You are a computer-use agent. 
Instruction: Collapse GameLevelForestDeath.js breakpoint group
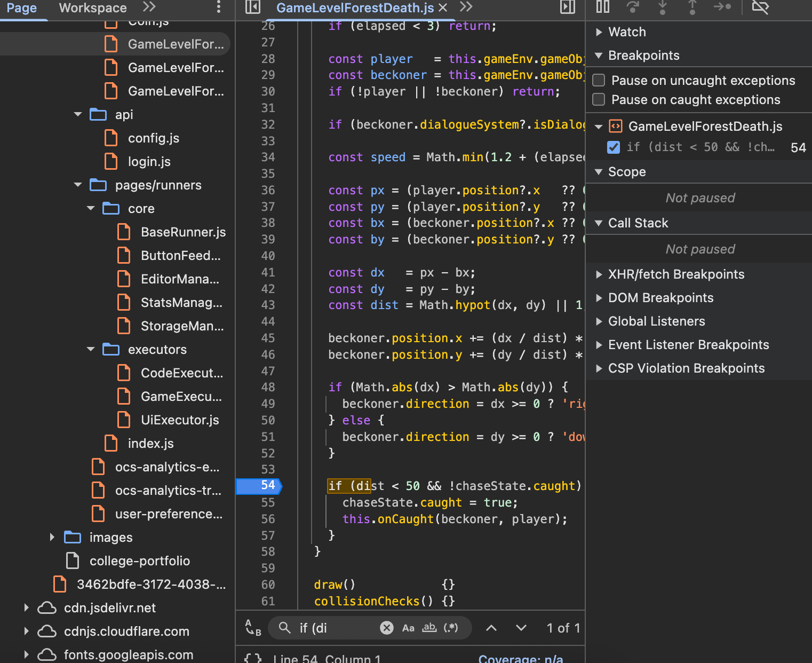coord(599,127)
